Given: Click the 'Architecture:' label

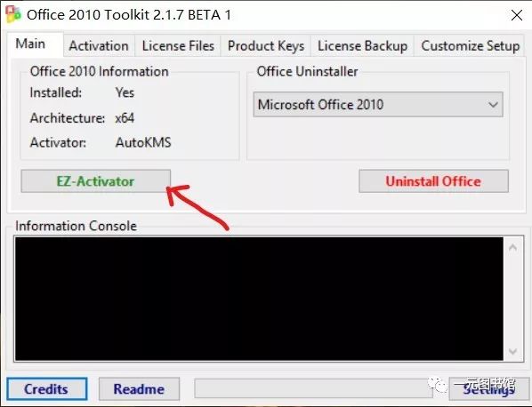Looking at the screenshot, I should click(68, 118).
